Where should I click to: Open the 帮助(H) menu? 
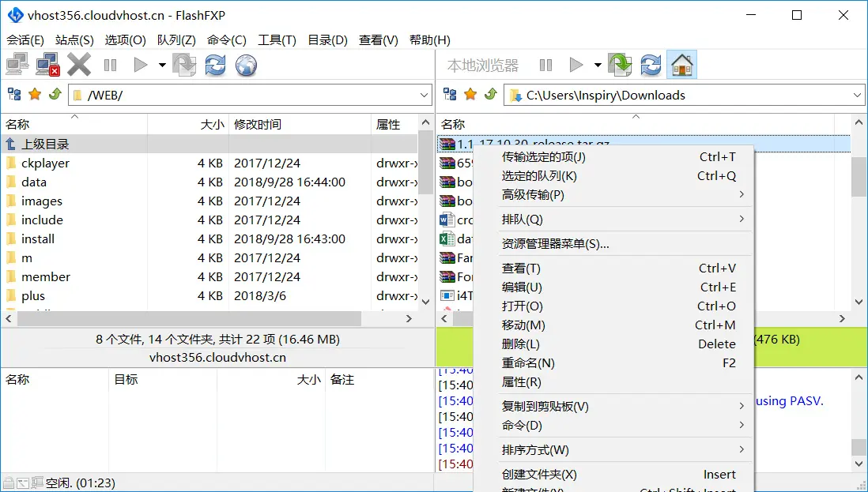pyautogui.click(x=430, y=39)
